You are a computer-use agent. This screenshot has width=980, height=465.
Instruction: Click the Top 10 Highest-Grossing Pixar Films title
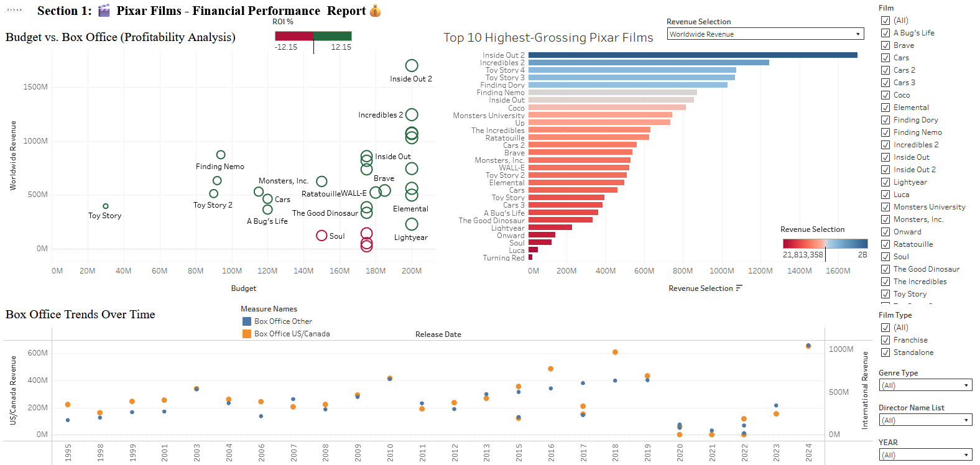coord(548,37)
